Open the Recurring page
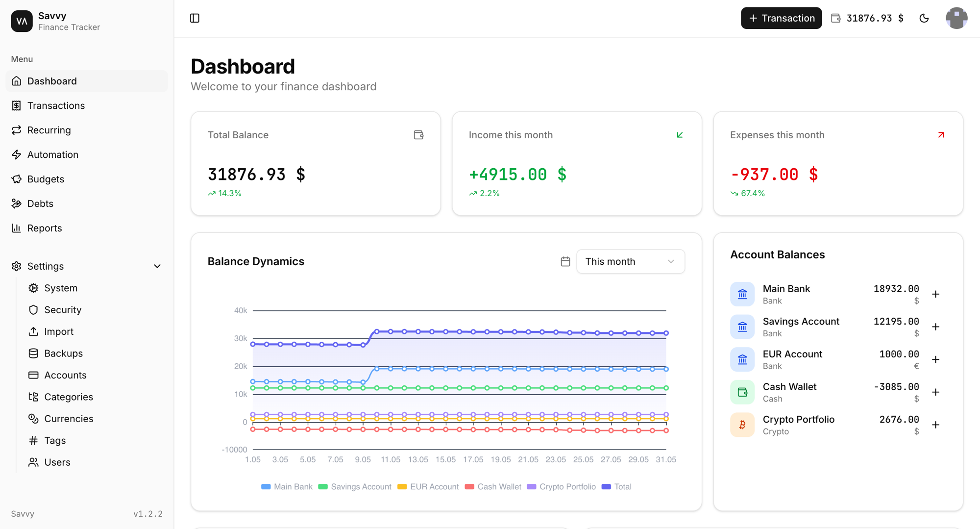980x529 pixels. [87, 130]
